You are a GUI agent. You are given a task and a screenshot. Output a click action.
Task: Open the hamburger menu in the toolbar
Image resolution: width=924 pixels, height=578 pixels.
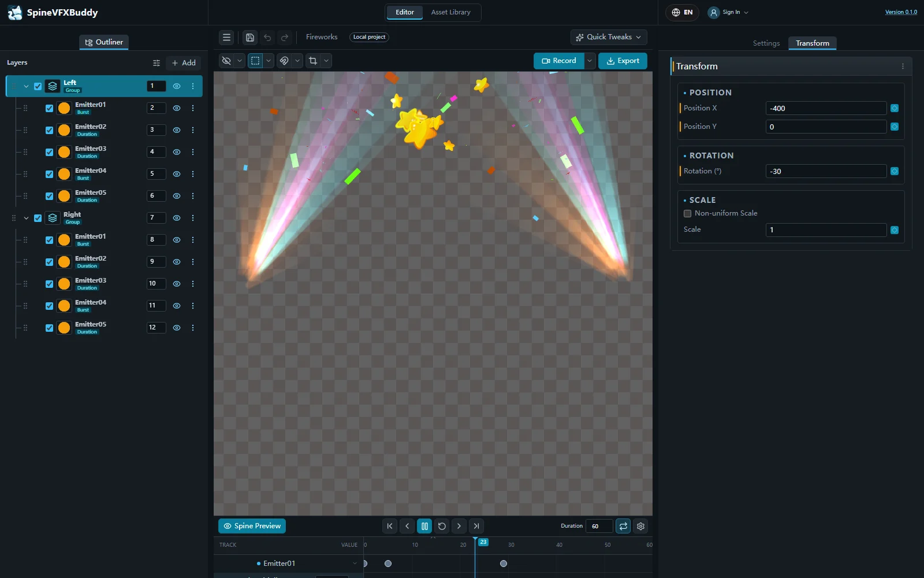tap(226, 38)
